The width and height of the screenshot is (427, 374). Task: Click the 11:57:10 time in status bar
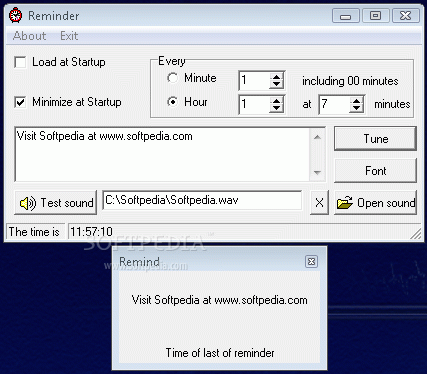(91, 232)
